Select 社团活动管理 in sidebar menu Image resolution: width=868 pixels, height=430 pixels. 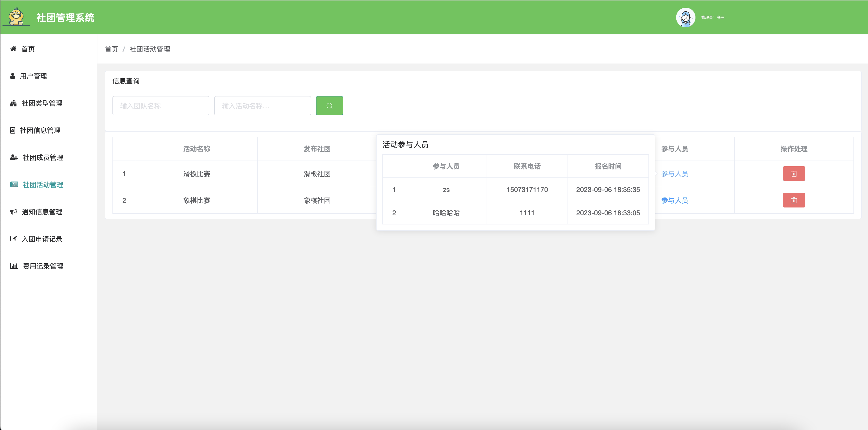click(43, 185)
